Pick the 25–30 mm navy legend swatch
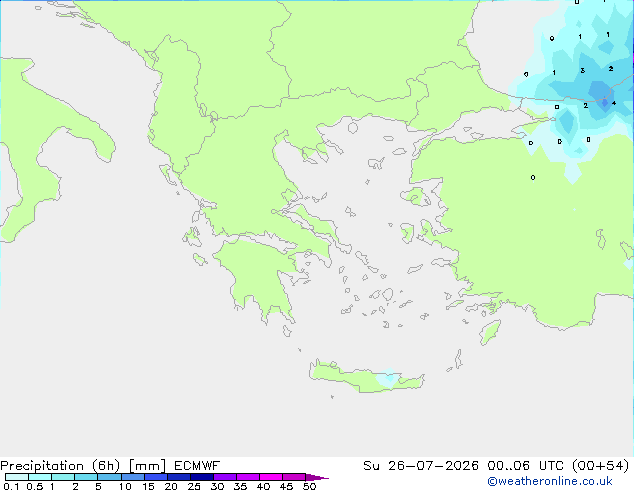 click(202, 477)
